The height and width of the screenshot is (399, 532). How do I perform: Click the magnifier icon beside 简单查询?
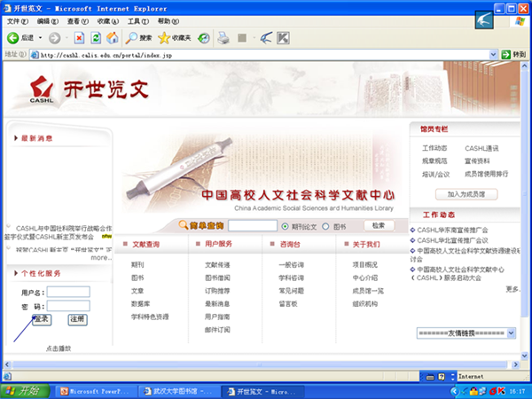183,225
